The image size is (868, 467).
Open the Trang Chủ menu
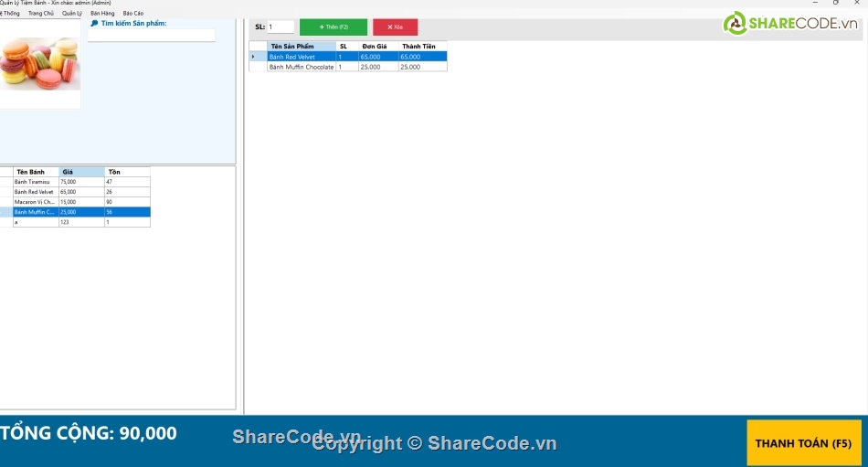click(x=40, y=14)
